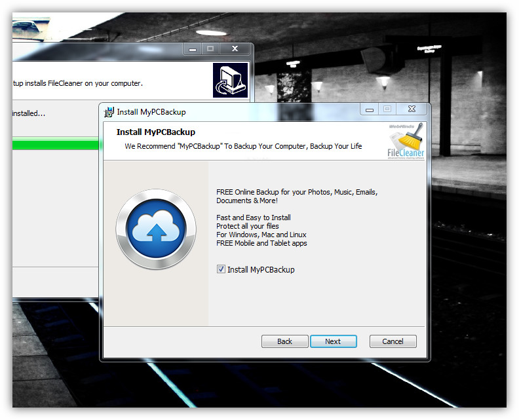The height and width of the screenshot is (420, 519).
Task: Minimize the Install MyPCBackup dialog
Action: click(x=370, y=109)
